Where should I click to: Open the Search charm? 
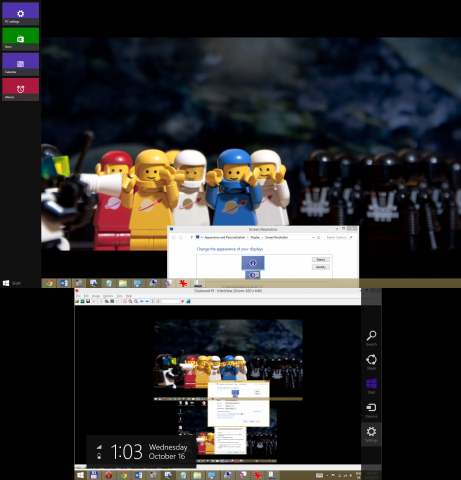click(x=371, y=338)
